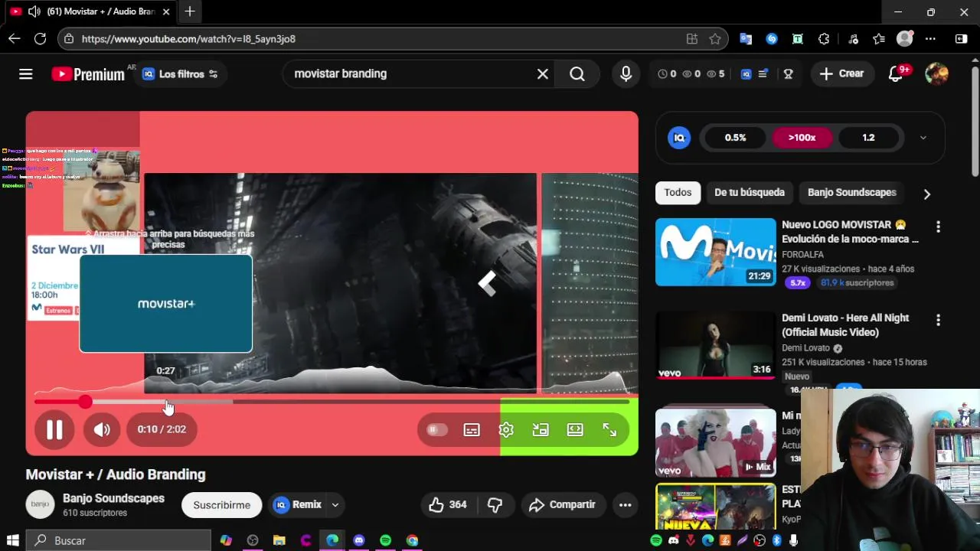This screenshot has height=551, width=980.
Task: Subscribe with Suscribirme button
Action: tap(222, 505)
